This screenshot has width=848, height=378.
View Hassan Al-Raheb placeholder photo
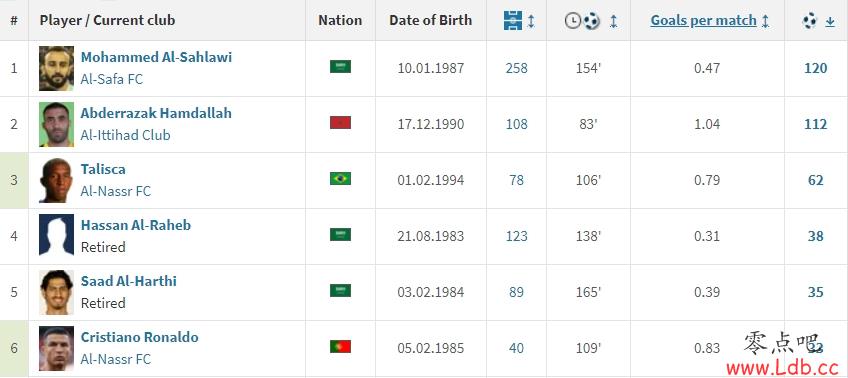(56, 235)
